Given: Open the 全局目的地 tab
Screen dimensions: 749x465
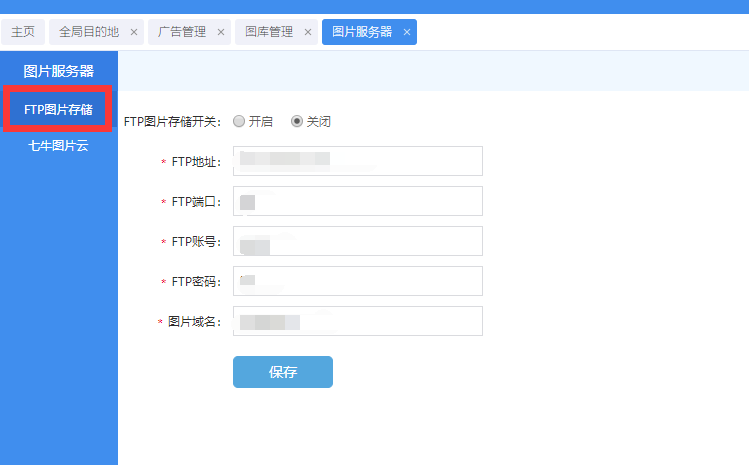Looking at the screenshot, I should [88, 32].
